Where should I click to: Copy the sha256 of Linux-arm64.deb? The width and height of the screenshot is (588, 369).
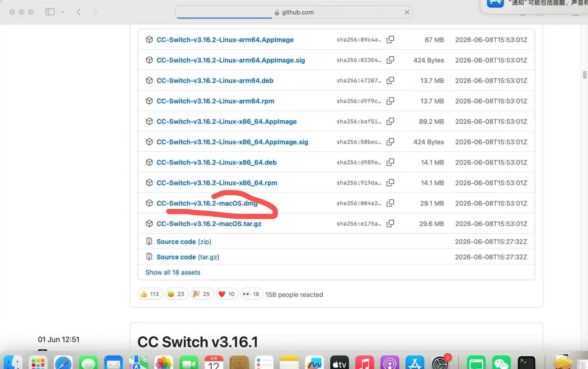click(x=390, y=80)
